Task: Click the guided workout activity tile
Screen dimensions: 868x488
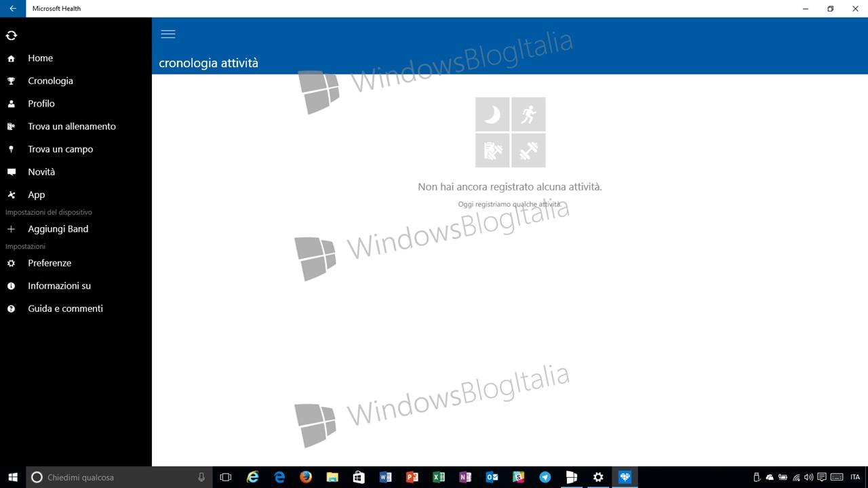Action: [x=492, y=150]
